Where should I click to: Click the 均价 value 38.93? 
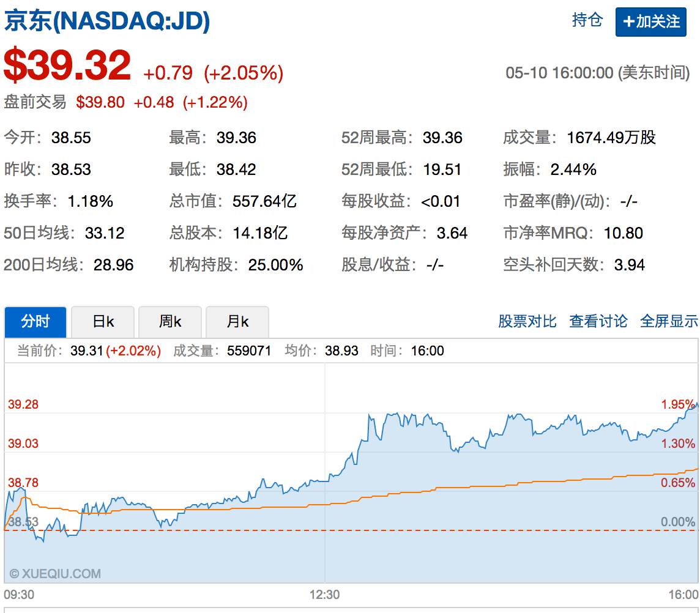pos(341,351)
